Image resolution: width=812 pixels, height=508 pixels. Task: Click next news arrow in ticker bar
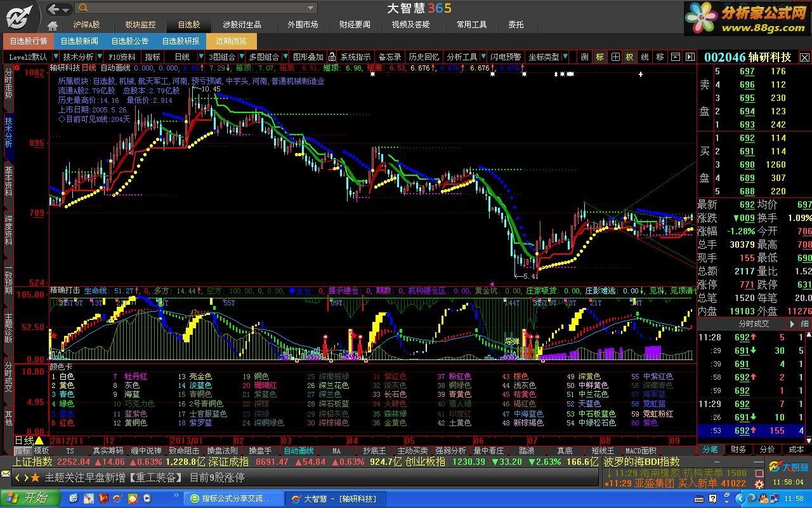[x=25, y=478]
